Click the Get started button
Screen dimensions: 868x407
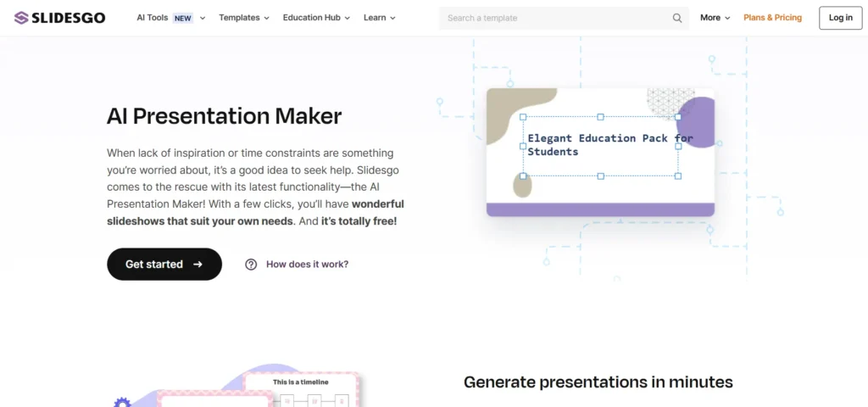click(164, 265)
